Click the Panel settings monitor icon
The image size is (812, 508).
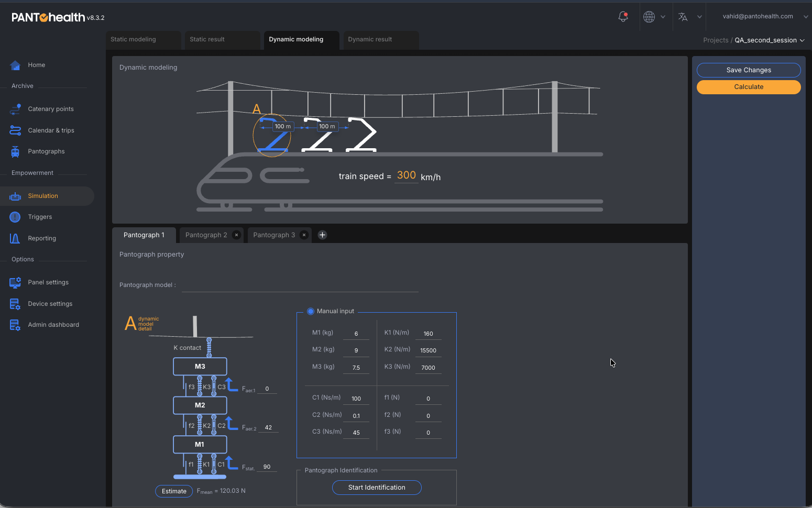coord(15,282)
